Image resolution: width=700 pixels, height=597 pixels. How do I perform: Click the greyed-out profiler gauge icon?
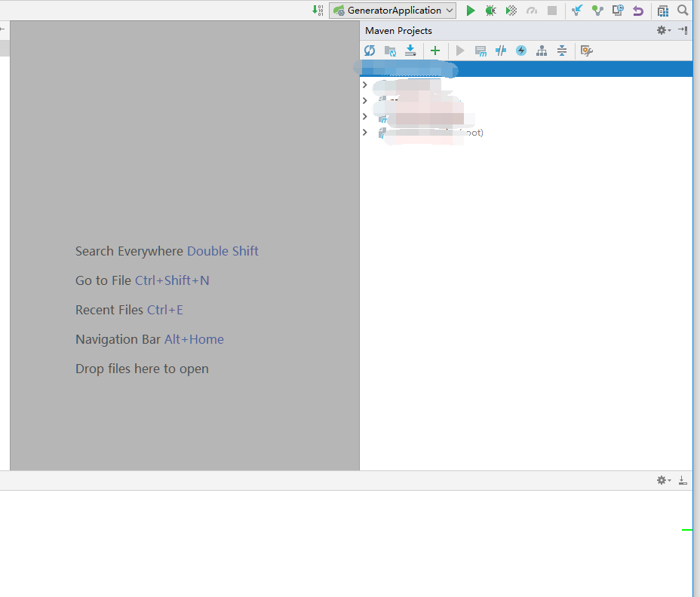click(532, 11)
